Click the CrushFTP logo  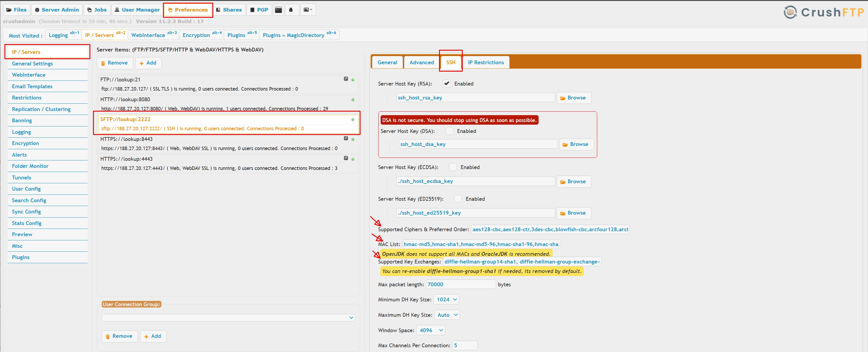[x=823, y=12]
